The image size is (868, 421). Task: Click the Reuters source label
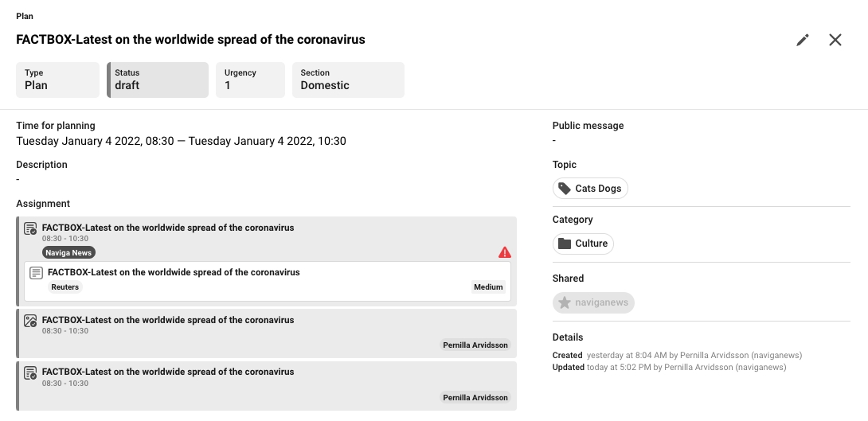tap(65, 287)
